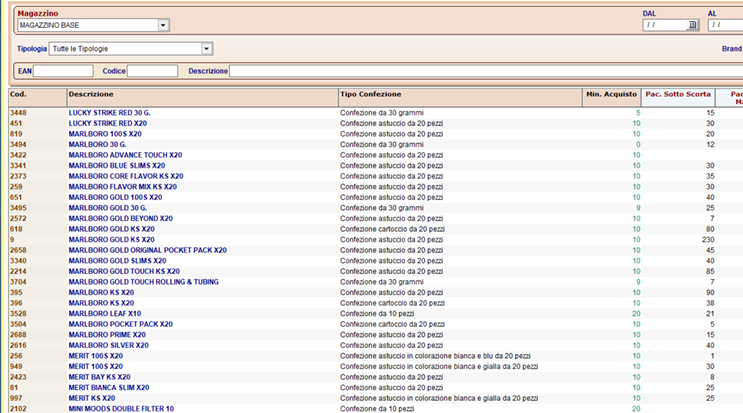Select MARLBORO KS X20 code 395
This screenshot has height=413, width=743.
pos(376,293)
